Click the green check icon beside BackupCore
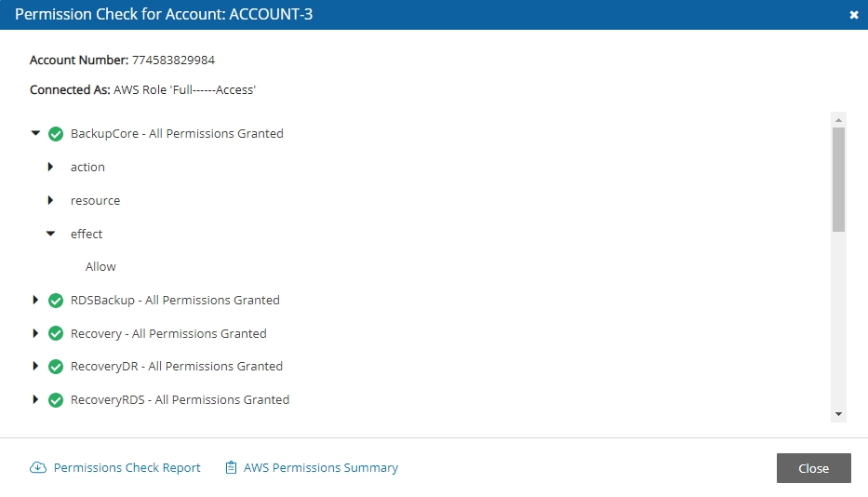Image resolution: width=868 pixels, height=497 pixels. point(56,134)
